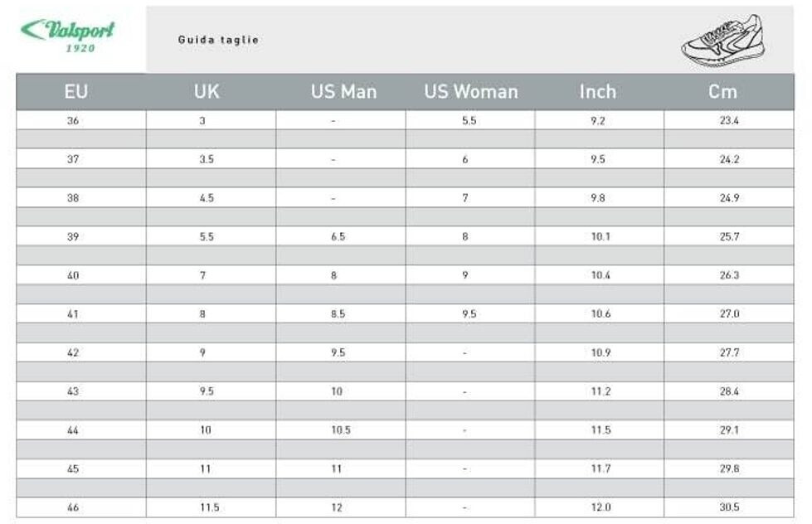Click the 23.4 cm cell
The height and width of the screenshot is (524, 812).
(729, 121)
